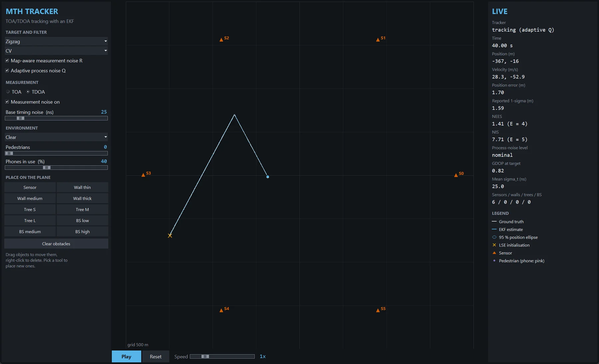599x364 pixels.
Task: Open the Zigzag target dropdown
Action: (x=56, y=41)
